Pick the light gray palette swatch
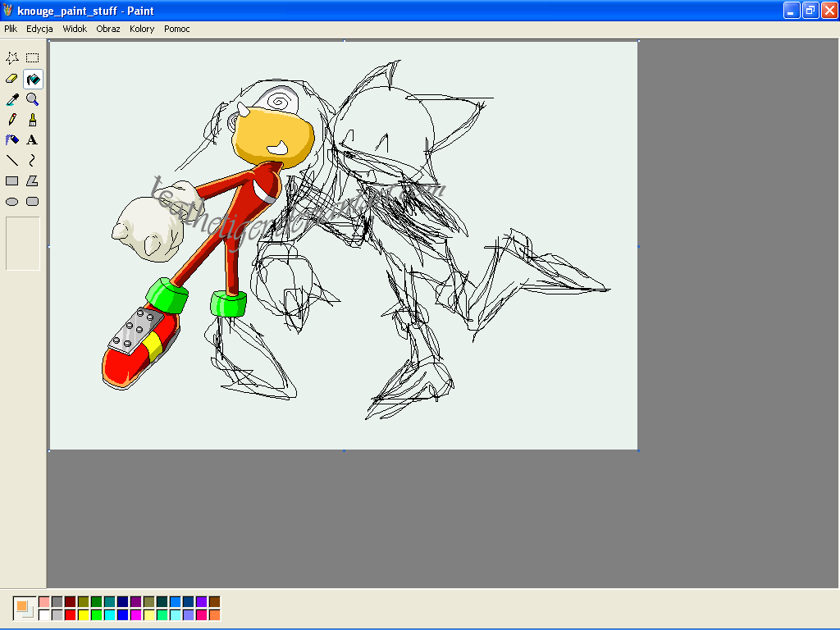Screen dimensions: 840x630 pyautogui.click(x=57, y=615)
